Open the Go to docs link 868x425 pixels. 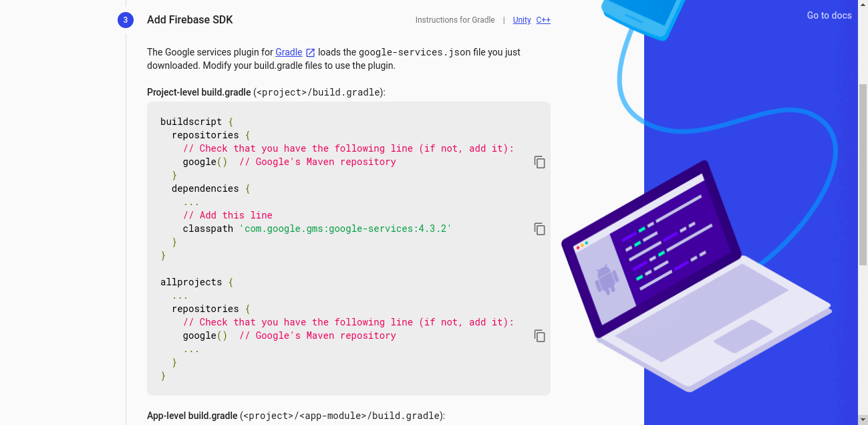pos(829,15)
